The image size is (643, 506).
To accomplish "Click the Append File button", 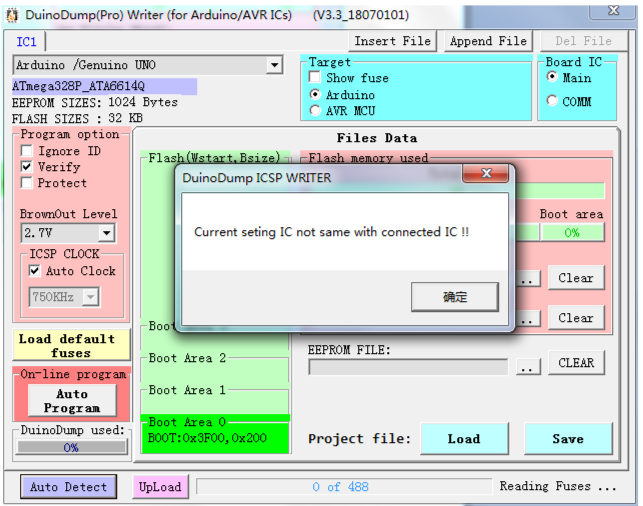I will 488,41.
